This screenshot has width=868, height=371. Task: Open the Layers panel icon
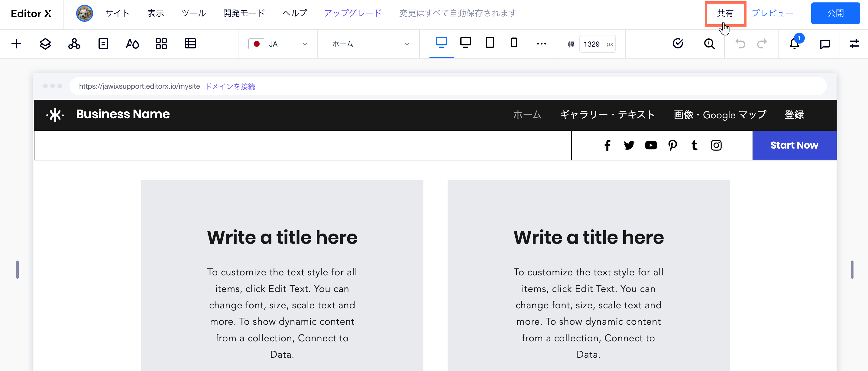point(45,44)
